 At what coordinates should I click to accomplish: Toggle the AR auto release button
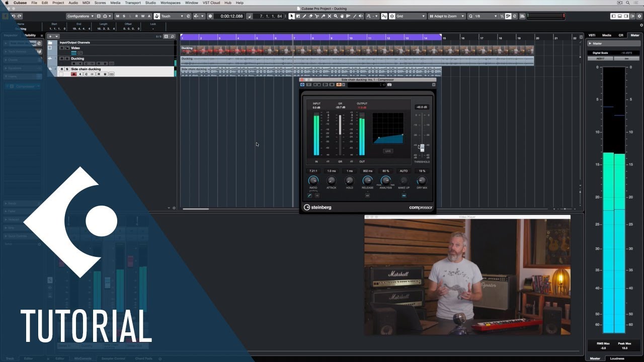[x=367, y=195]
